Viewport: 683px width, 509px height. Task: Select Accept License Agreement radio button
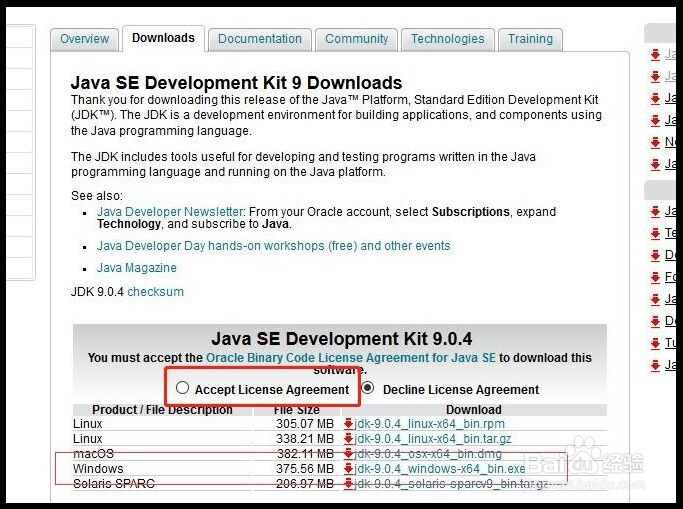(x=182, y=388)
